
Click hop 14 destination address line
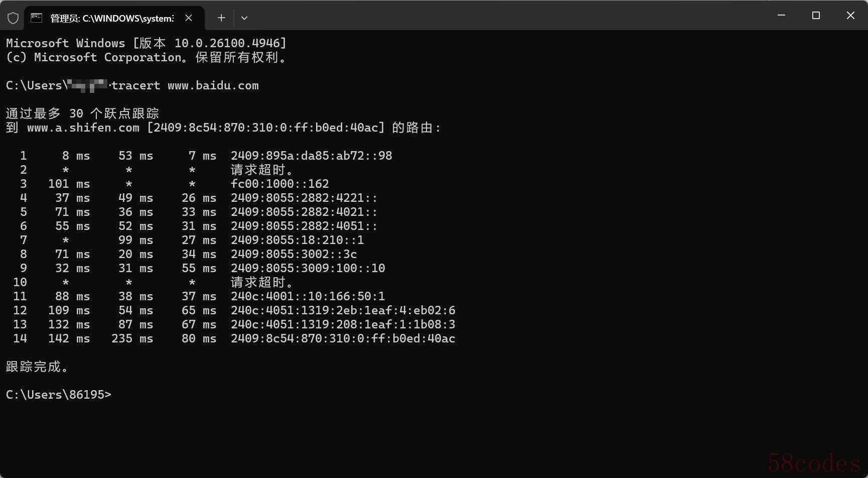[343, 338]
